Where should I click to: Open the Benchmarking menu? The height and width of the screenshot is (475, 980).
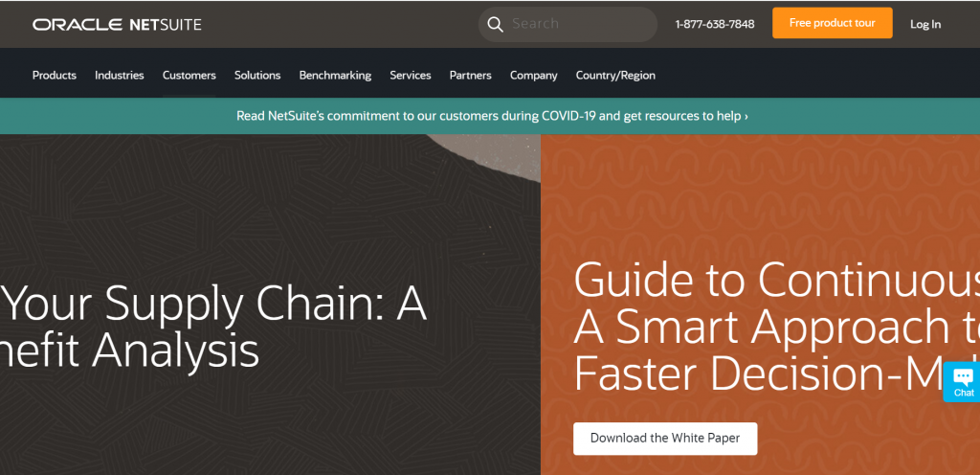(x=335, y=75)
